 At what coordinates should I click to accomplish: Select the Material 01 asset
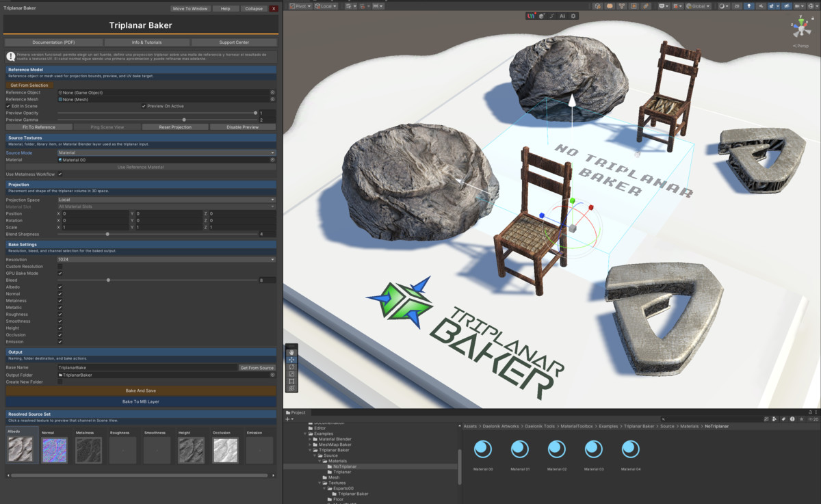pos(520,449)
